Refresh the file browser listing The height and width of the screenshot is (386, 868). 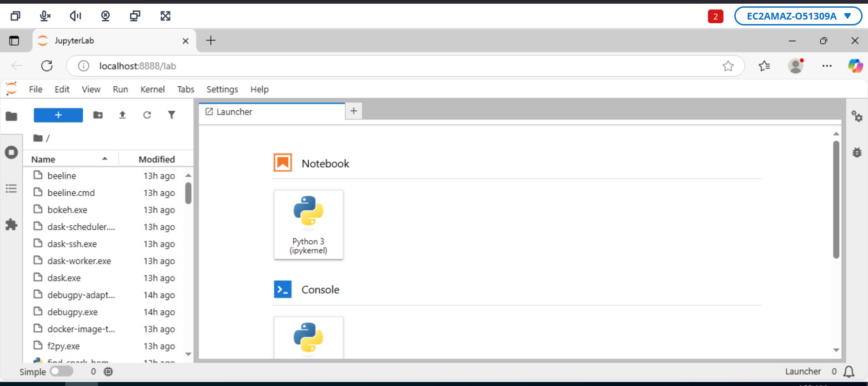(147, 115)
